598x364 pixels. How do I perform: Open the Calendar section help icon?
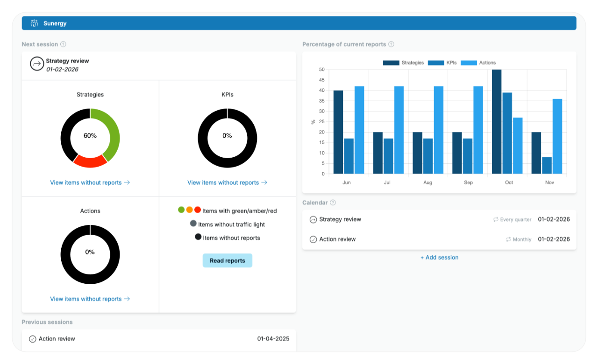click(333, 203)
